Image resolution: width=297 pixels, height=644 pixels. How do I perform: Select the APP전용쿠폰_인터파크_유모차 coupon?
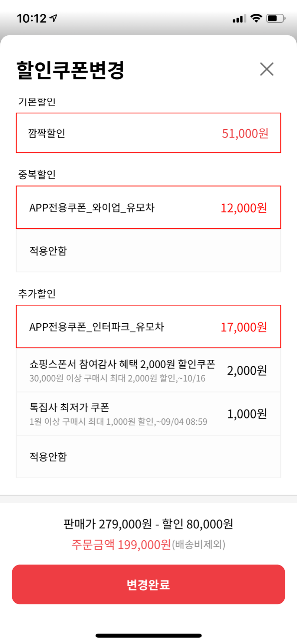(x=148, y=327)
